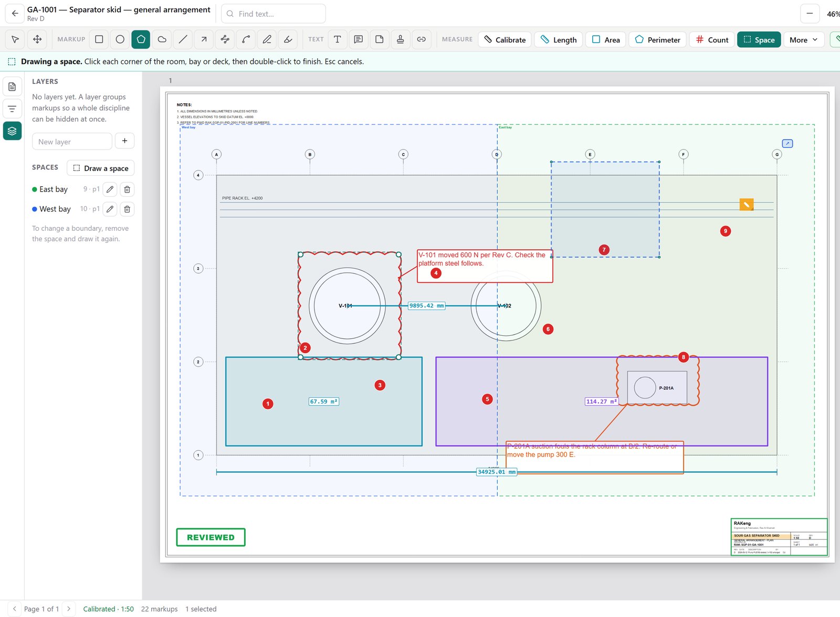Click the Draw a space button

point(101,168)
